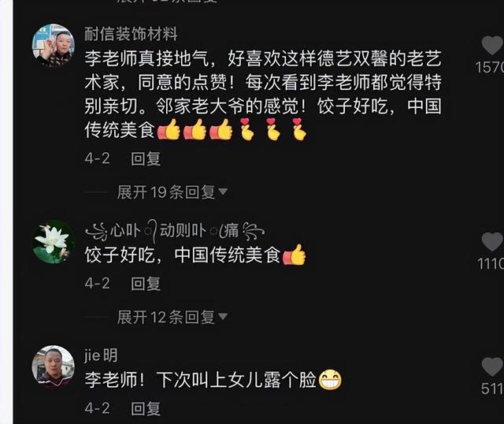Viewport: 504px width, 424px height.
Task: Open the white lotus flower avatar
Action: tap(54, 242)
